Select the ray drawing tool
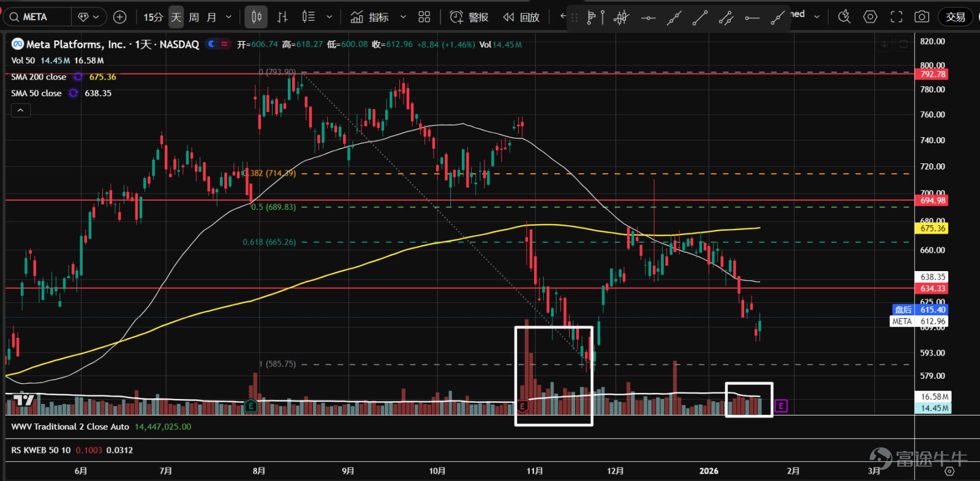Screen dimensions: 980x481 click(778, 18)
